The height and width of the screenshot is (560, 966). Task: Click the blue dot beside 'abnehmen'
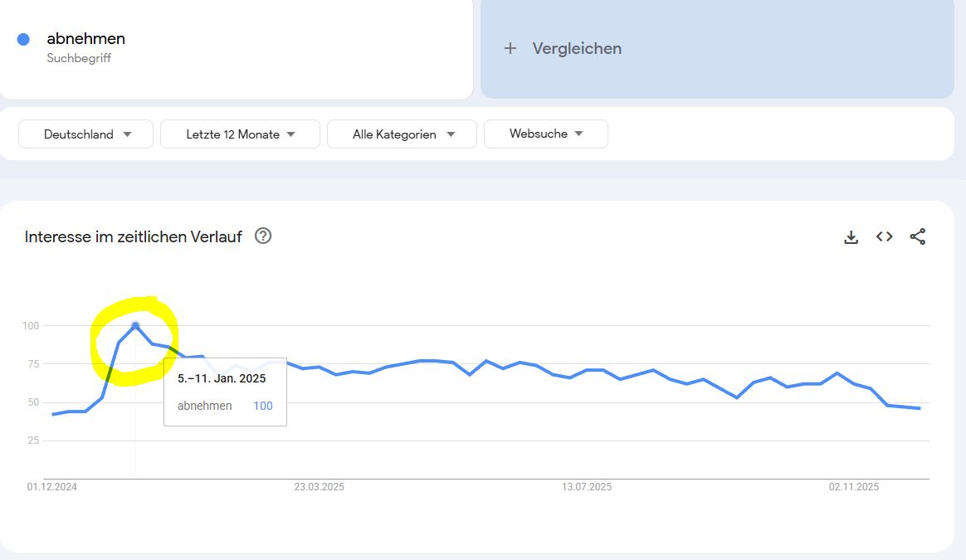coord(22,38)
